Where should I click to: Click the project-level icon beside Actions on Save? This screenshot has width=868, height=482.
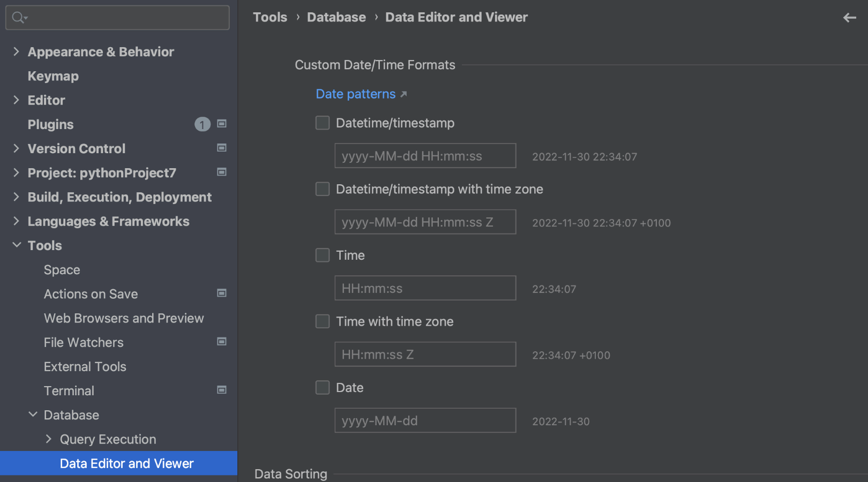coord(221,293)
